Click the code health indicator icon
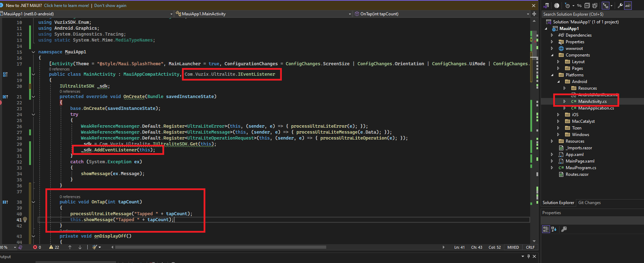 [20, 247]
